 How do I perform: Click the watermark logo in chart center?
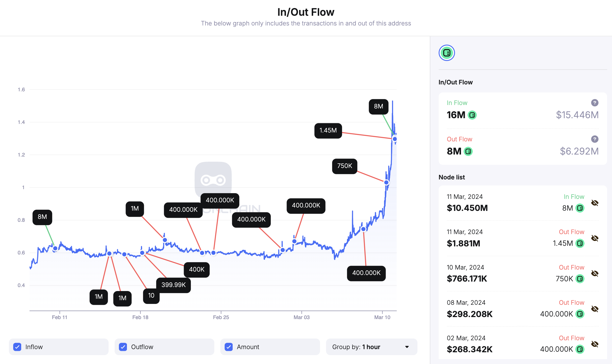(x=213, y=180)
